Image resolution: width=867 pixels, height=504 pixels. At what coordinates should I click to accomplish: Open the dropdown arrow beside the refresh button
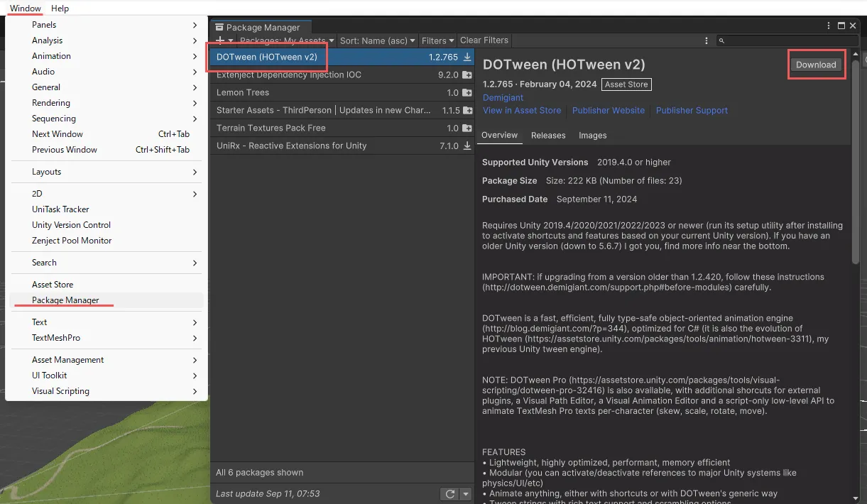(x=466, y=494)
